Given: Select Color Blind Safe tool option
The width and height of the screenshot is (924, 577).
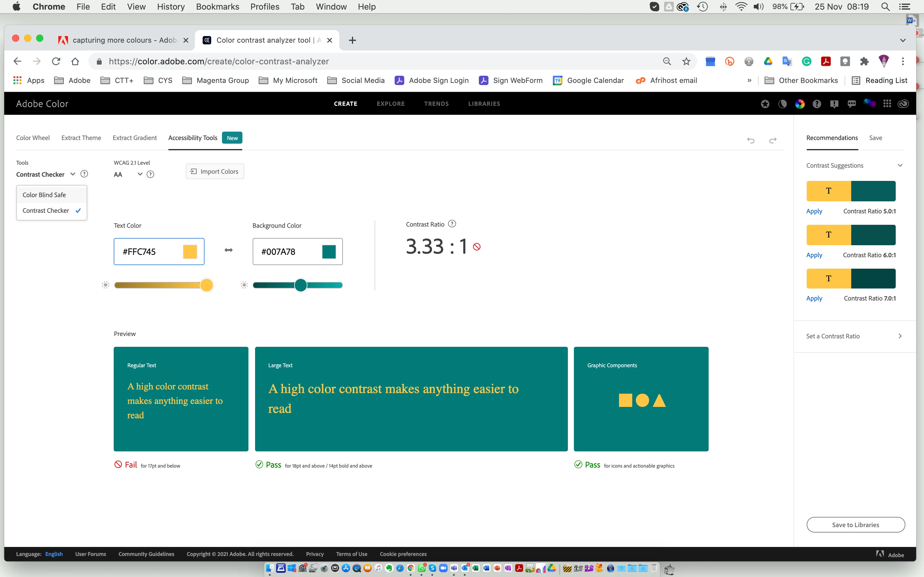Looking at the screenshot, I should (44, 195).
